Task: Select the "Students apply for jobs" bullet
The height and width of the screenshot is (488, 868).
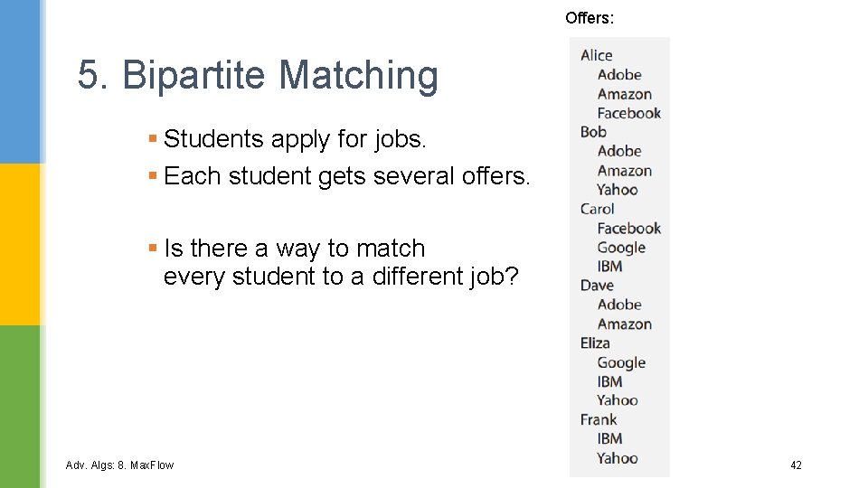Action: [295, 139]
